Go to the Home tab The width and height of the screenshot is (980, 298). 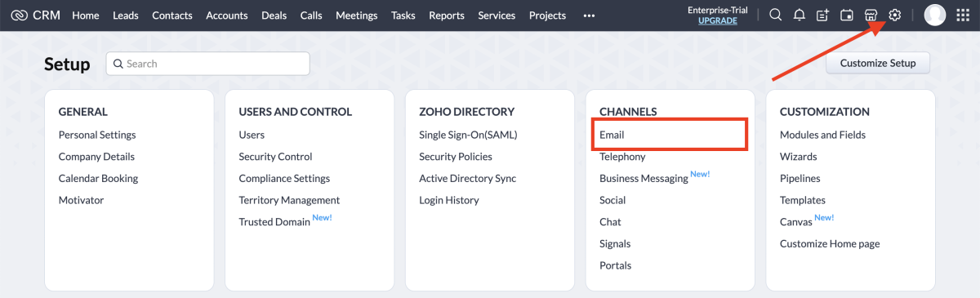pyautogui.click(x=86, y=16)
